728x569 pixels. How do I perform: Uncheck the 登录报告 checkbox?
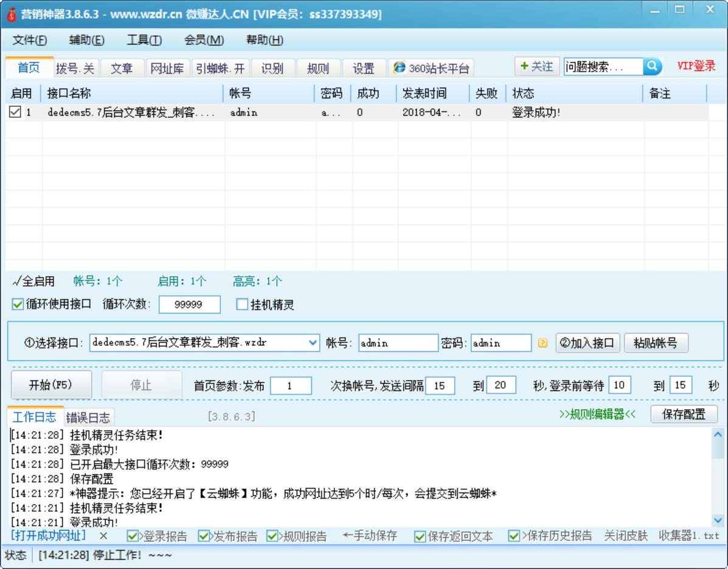[x=133, y=536]
